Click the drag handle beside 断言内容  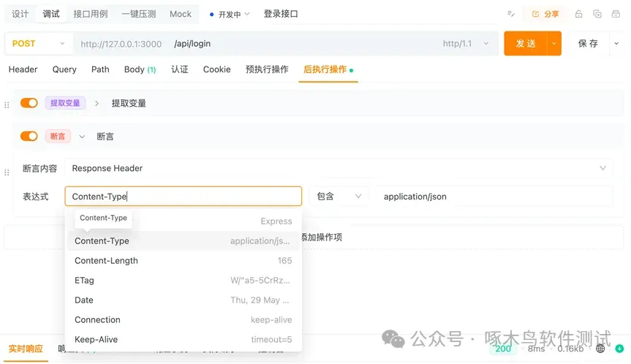click(x=7, y=172)
